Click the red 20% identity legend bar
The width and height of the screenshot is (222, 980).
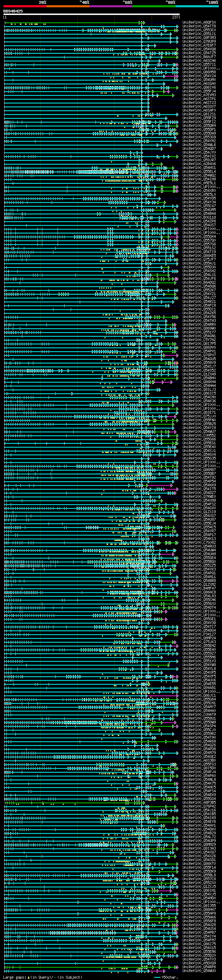[x=25, y=6]
